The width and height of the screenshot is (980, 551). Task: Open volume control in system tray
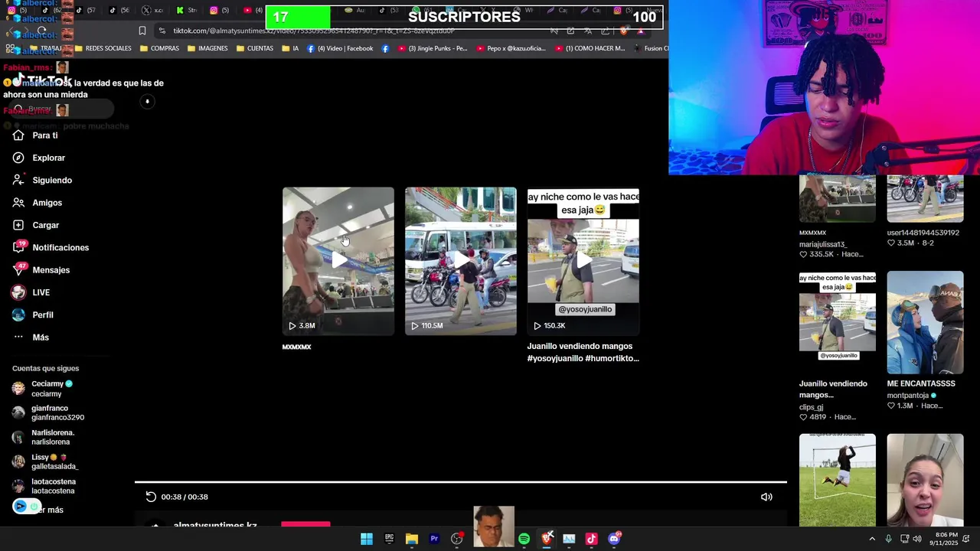coord(917,539)
